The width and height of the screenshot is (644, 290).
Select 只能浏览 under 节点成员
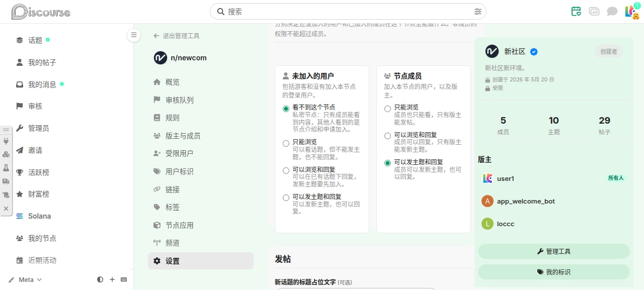pyautogui.click(x=387, y=109)
